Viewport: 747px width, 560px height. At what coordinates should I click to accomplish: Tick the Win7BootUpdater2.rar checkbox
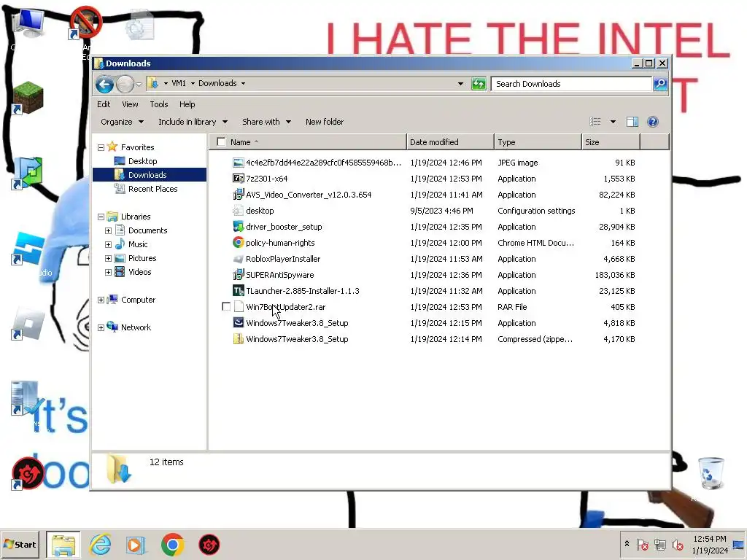tap(226, 307)
